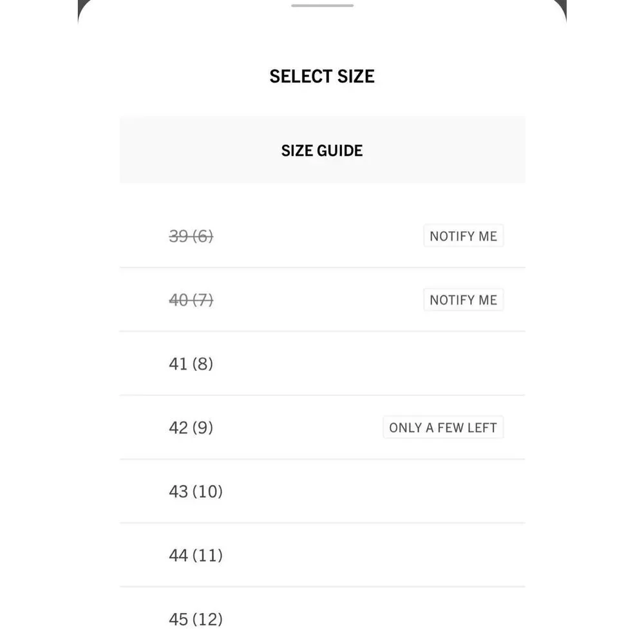Dismiss sheet via dark top-left corner backdrop
Image resolution: width=644 pixels, height=644 pixels.
[81, 5]
